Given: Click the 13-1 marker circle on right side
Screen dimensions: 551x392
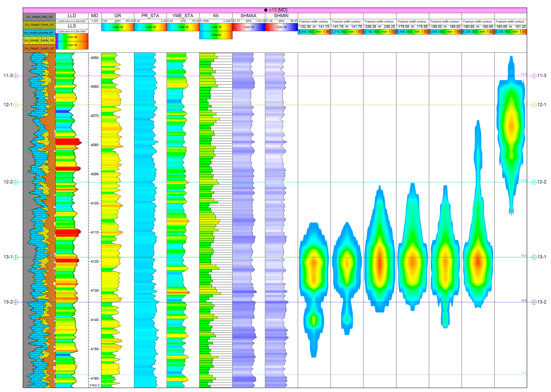Looking at the screenshot, I should [x=534, y=257].
